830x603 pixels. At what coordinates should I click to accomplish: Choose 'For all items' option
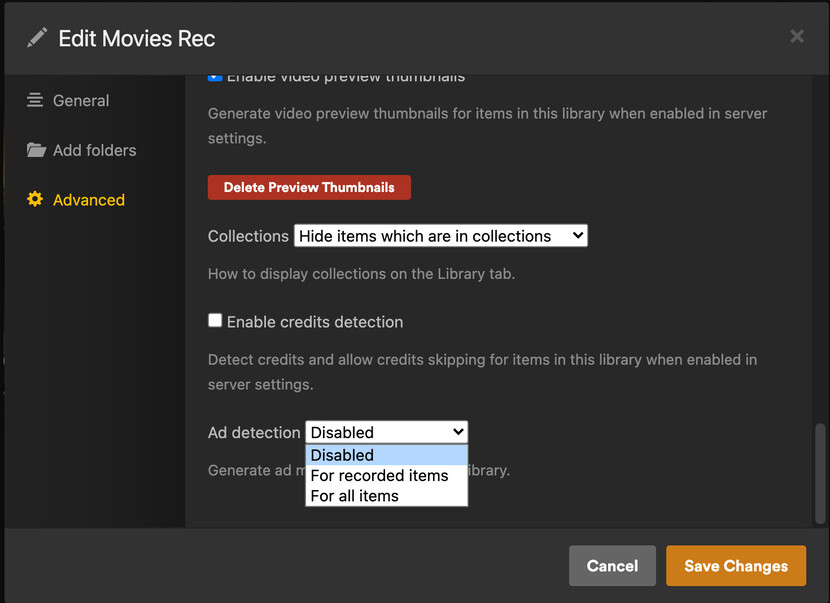354,496
